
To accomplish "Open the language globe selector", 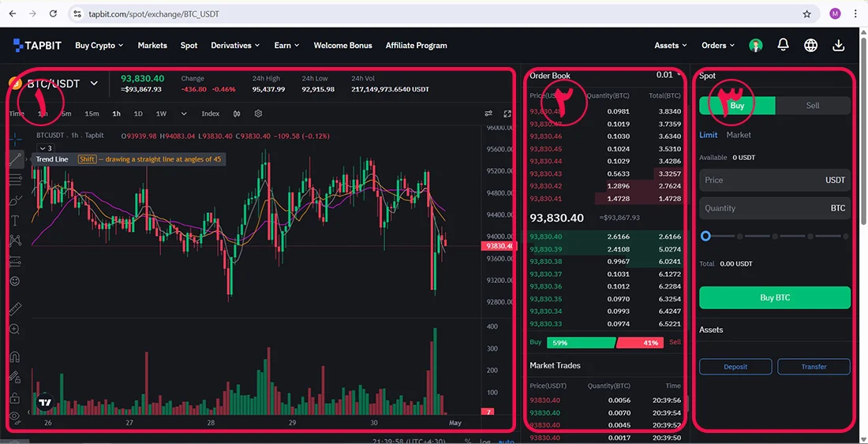I will coord(810,45).
